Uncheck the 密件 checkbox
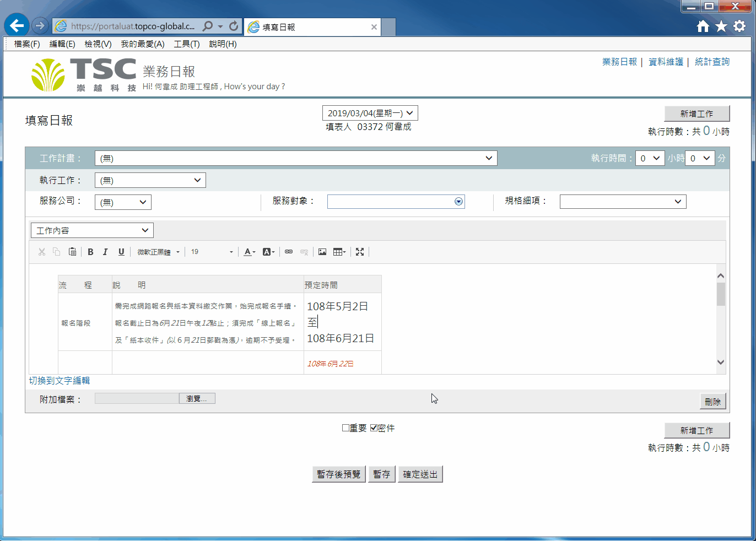The image size is (756, 541). pos(374,428)
